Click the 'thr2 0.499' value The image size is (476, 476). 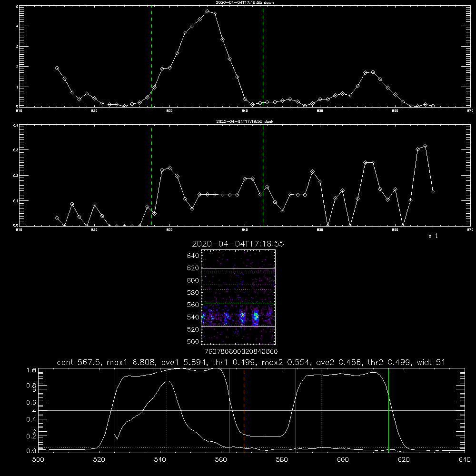click(389, 362)
